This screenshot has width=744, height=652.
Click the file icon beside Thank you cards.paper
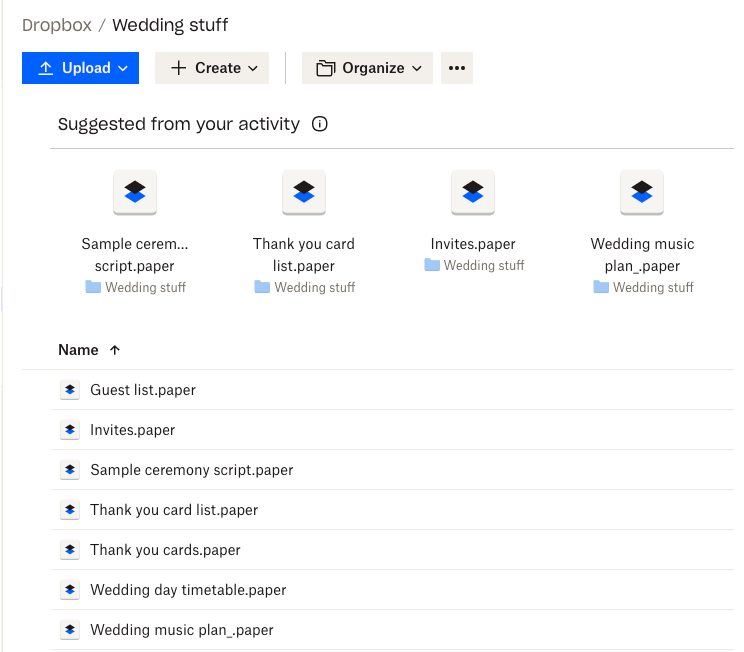point(70,550)
